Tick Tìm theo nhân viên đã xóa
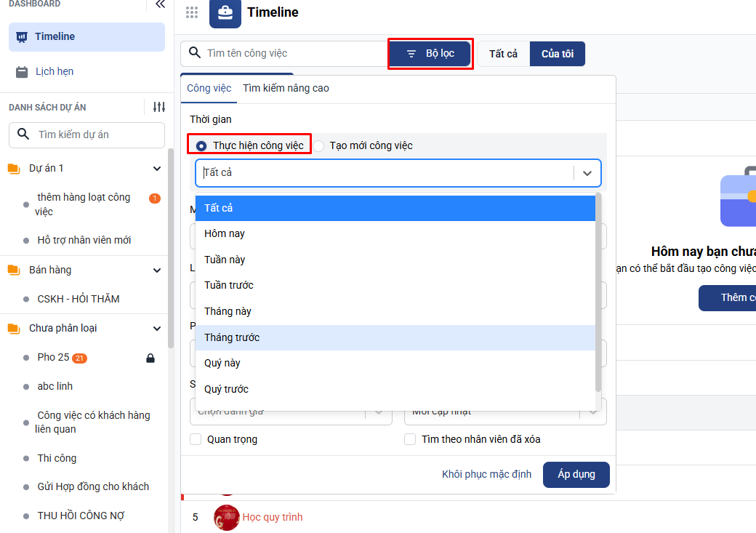This screenshot has height=533, width=756. coord(410,439)
